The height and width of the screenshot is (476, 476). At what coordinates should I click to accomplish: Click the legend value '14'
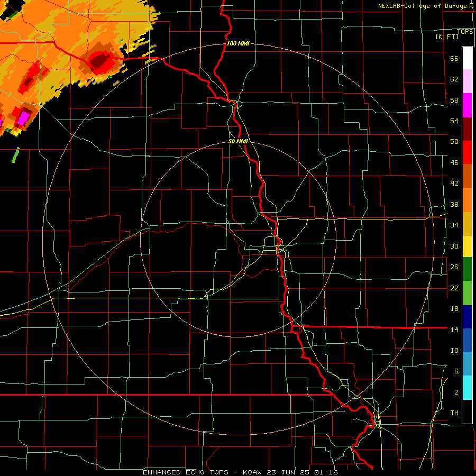coord(454,329)
